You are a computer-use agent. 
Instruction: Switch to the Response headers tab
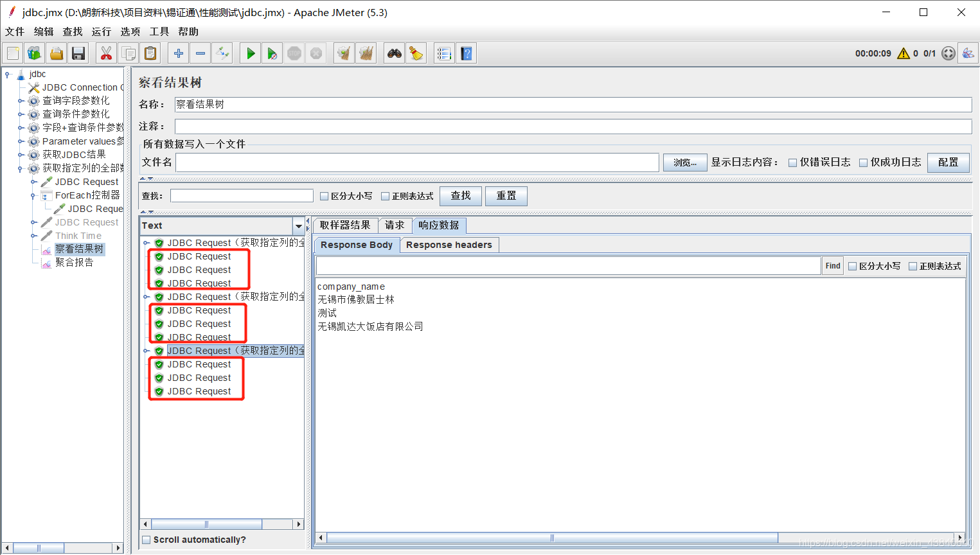(x=449, y=245)
